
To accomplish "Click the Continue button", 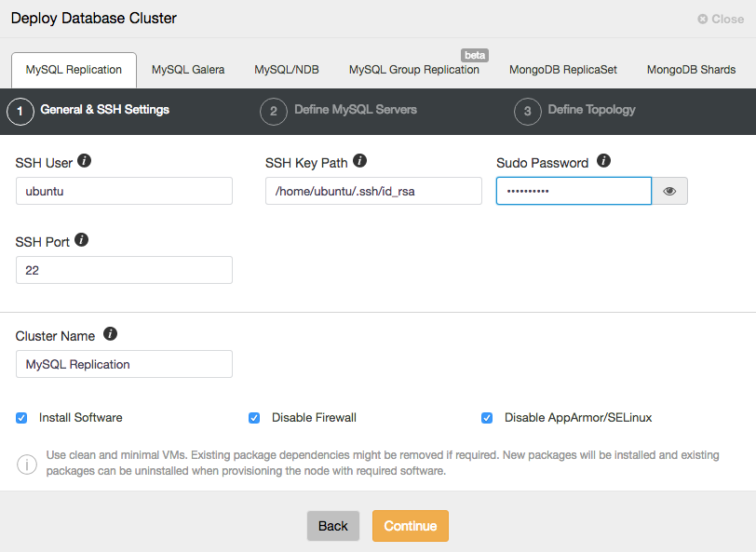I will pyautogui.click(x=411, y=526).
